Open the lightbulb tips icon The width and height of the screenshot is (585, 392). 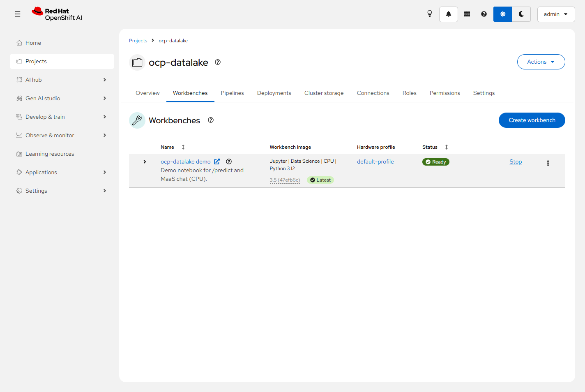pos(430,14)
